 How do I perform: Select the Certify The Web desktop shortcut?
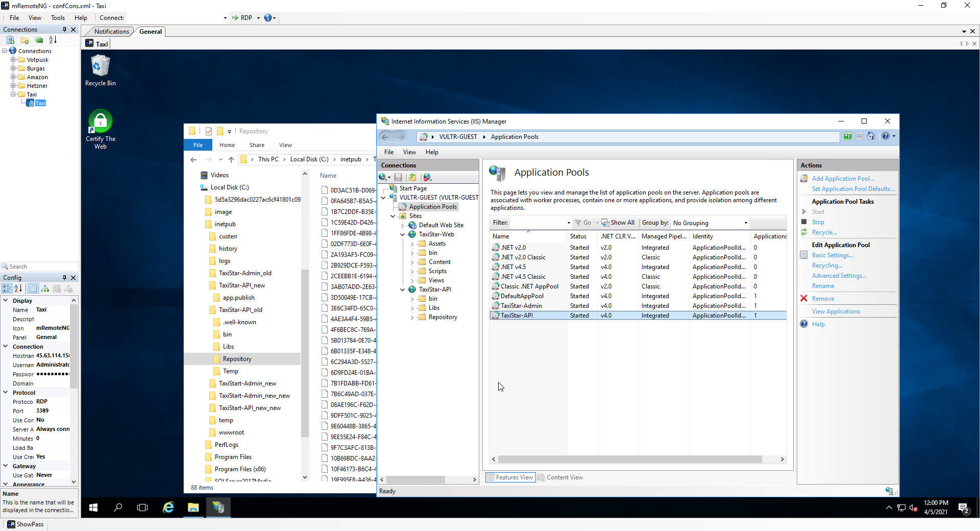[x=101, y=129]
